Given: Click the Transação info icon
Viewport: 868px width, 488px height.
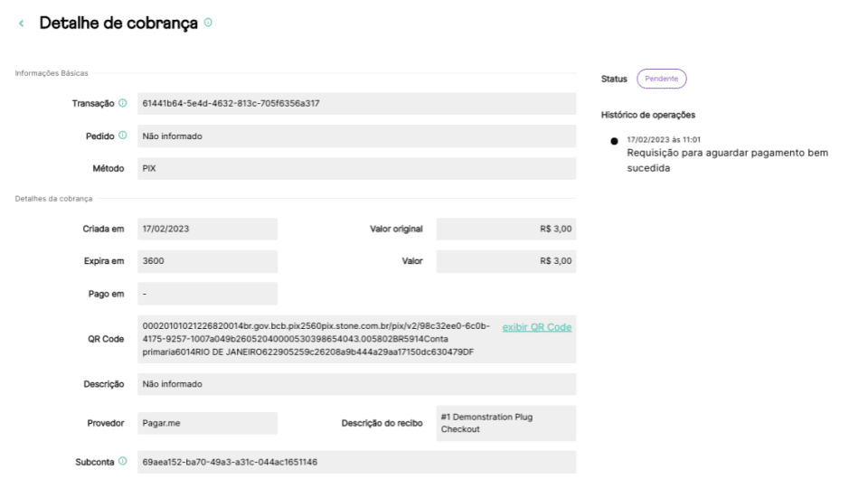Looking at the screenshot, I should 123,103.
